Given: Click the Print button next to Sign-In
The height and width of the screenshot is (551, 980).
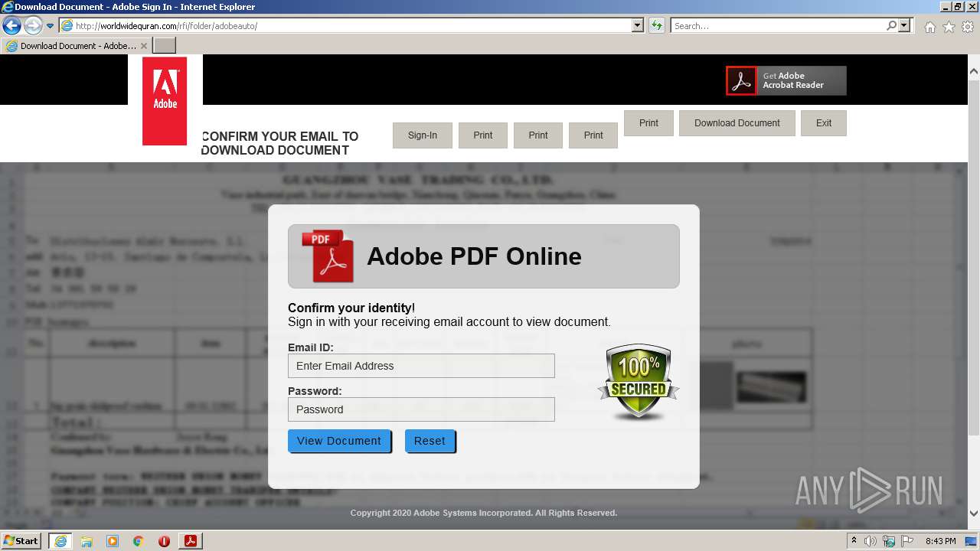Looking at the screenshot, I should pyautogui.click(x=483, y=135).
